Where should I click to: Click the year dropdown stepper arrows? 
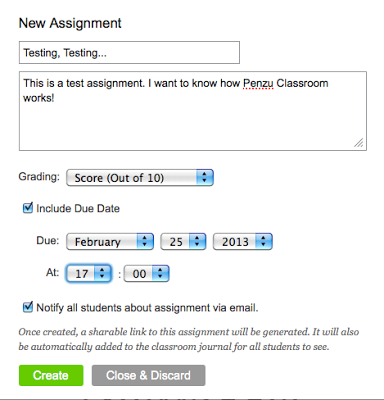(264, 242)
